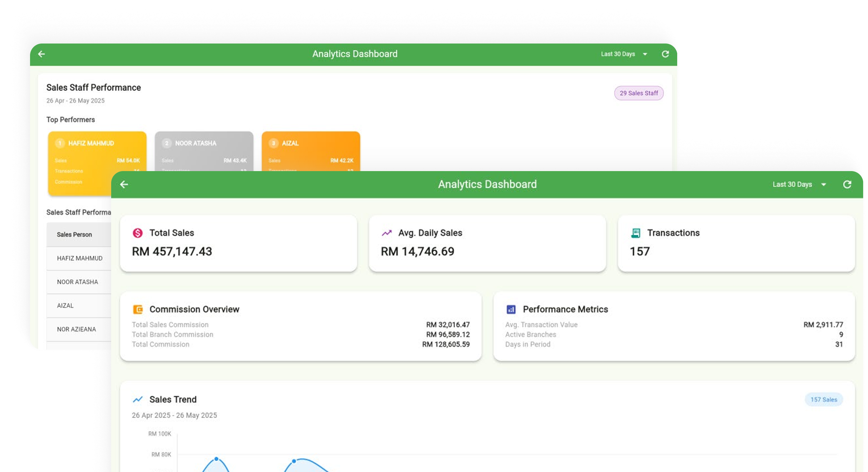Click back arrow on rear dashboard

tap(41, 54)
